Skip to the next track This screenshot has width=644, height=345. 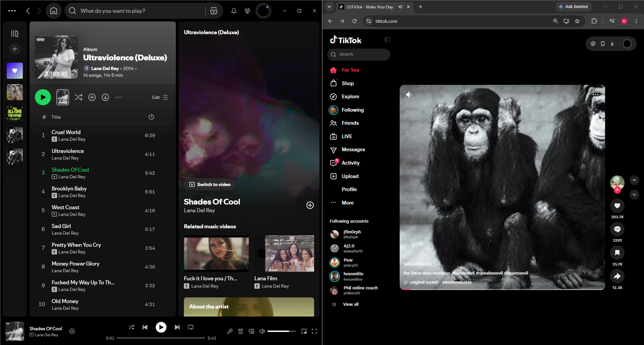pos(177,327)
